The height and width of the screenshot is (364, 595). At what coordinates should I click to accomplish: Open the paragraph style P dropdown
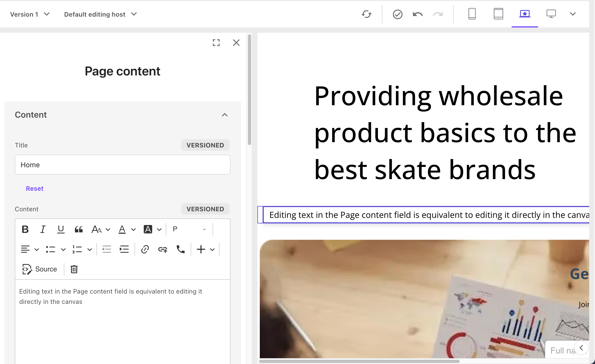click(189, 229)
